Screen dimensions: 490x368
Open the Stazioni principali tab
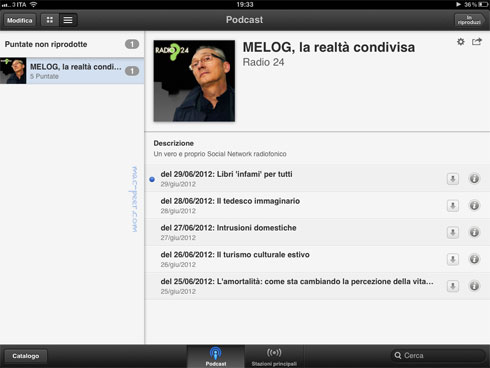point(274,356)
